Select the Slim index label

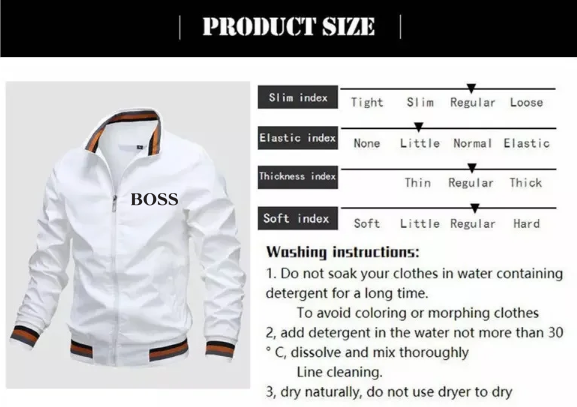point(298,97)
